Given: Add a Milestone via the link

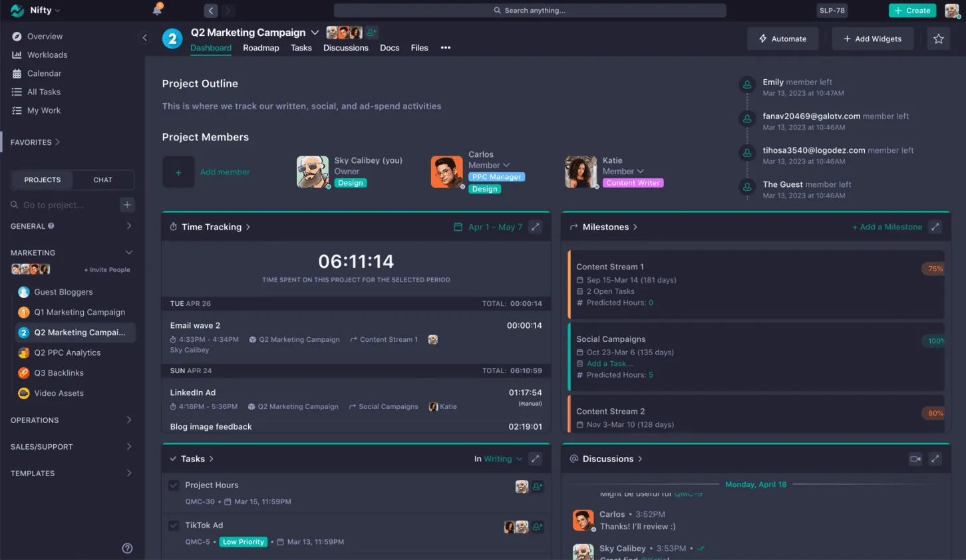Looking at the screenshot, I should (887, 226).
